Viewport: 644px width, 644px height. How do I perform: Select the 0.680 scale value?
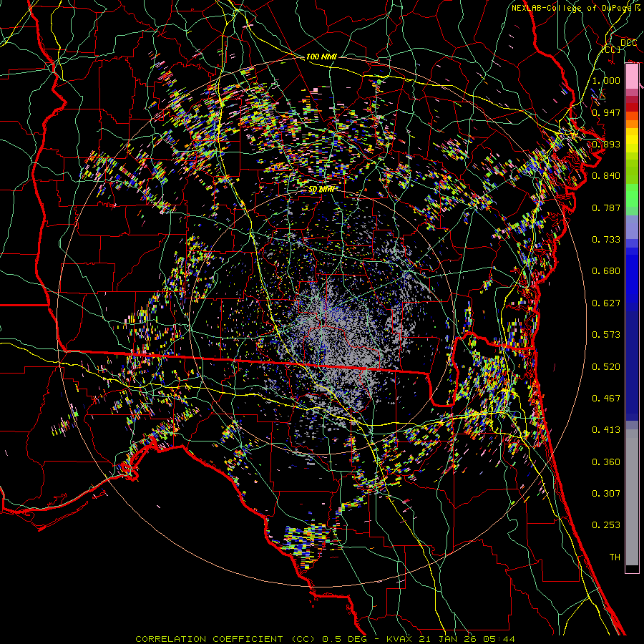[x=606, y=271]
